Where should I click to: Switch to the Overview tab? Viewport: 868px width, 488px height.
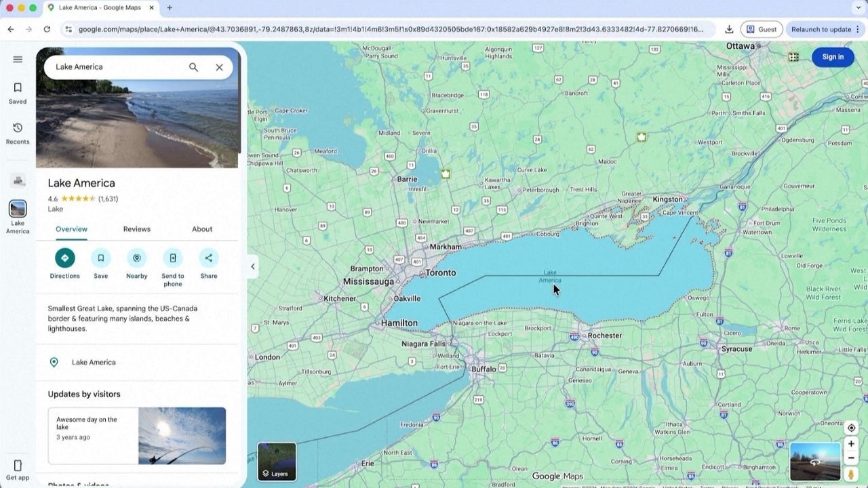click(x=71, y=229)
